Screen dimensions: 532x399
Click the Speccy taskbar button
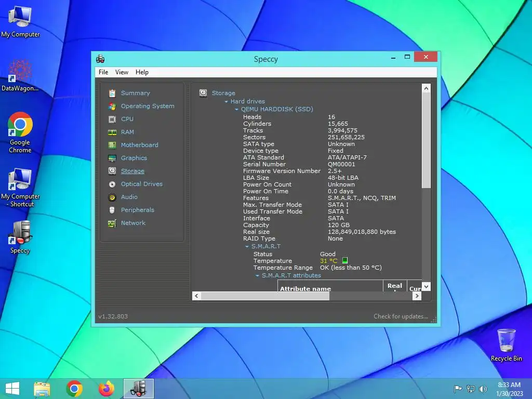pyautogui.click(x=138, y=389)
